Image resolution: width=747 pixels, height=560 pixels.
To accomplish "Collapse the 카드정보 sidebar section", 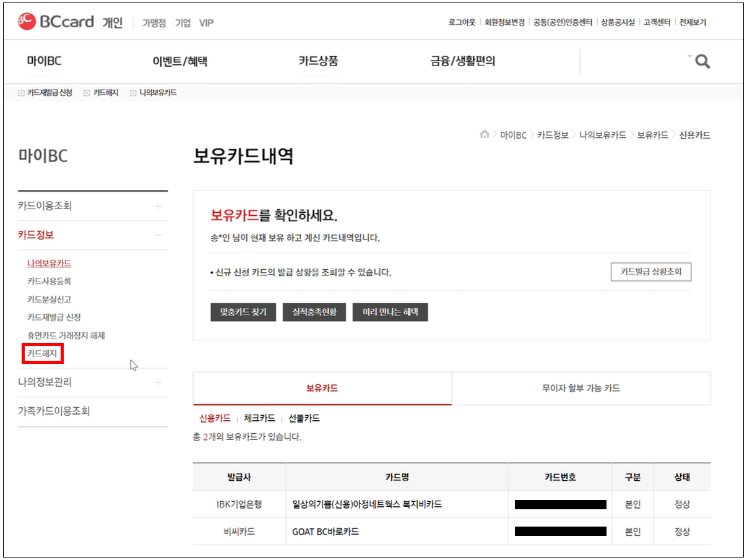I will pyautogui.click(x=158, y=235).
